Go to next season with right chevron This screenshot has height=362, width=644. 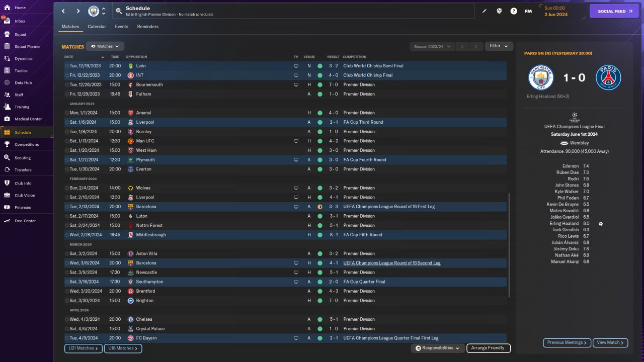(x=476, y=46)
